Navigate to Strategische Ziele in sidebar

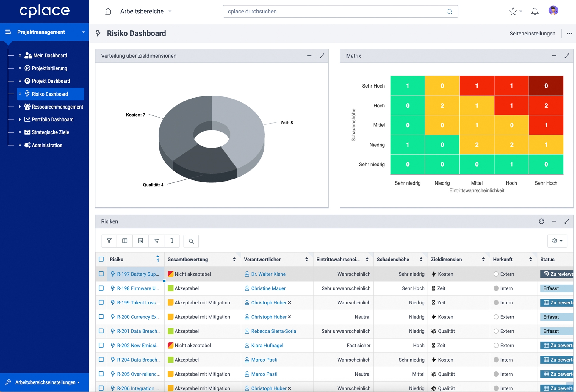coord(50,132)
